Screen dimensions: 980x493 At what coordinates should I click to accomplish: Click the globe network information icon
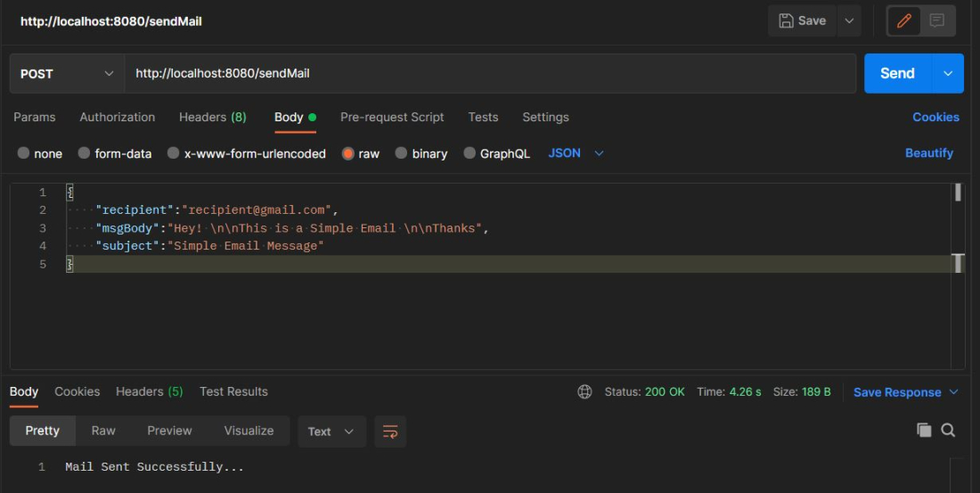click(x=584, y=391)
